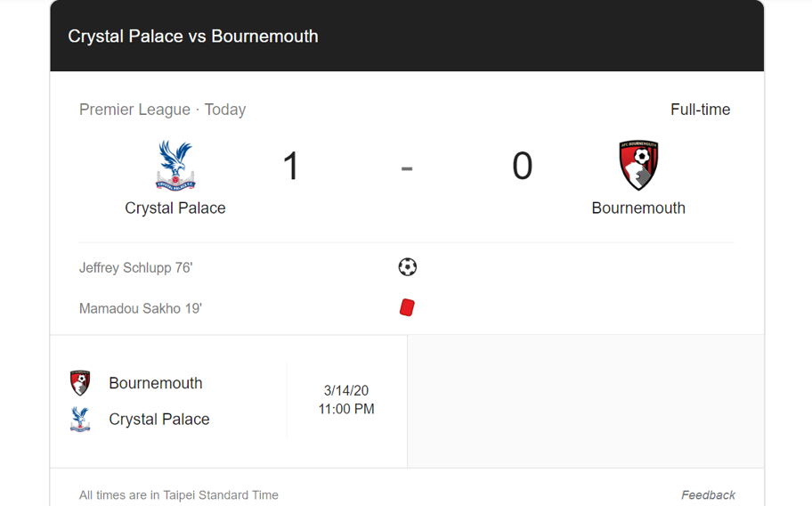Click the Full-time status text

(x=700, y=110)
